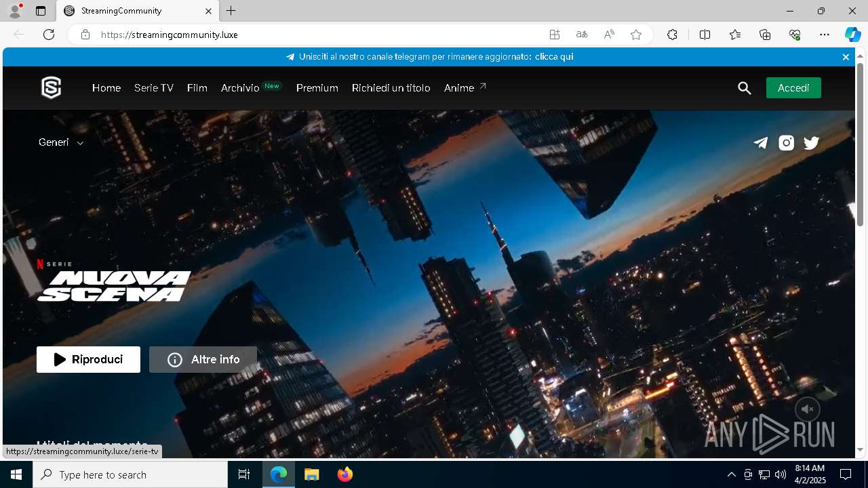Play Nuova Scena with Riproduci
This screenshot has width=868, height=488.
coord(88,360)
